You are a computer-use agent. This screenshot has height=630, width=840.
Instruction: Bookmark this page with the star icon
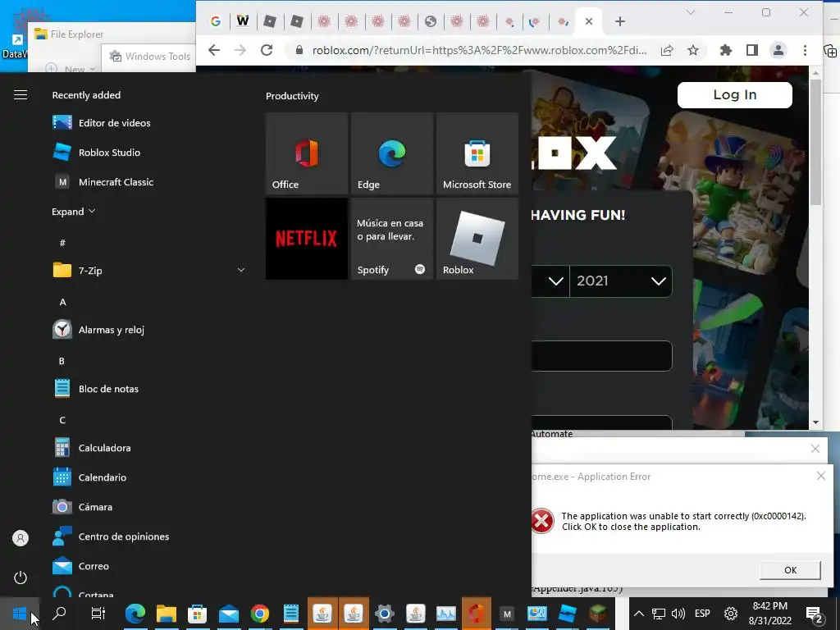(693, 50)
